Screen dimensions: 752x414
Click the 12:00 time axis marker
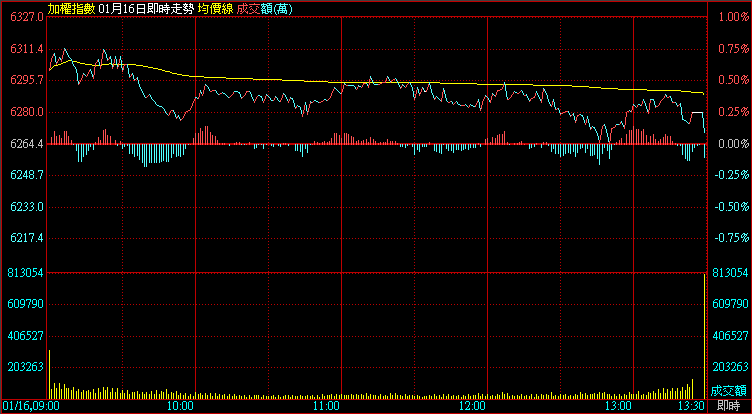(472, 406)
